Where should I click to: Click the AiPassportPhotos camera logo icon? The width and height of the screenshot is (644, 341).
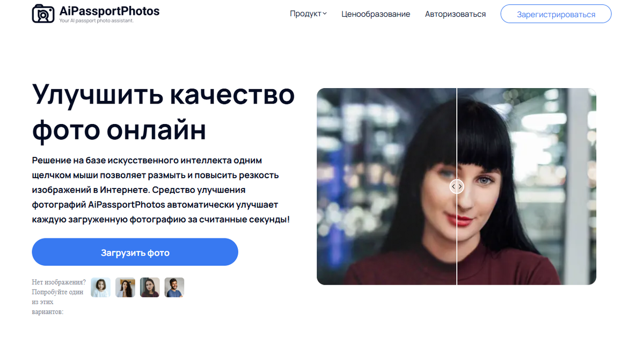click(43, 13)
